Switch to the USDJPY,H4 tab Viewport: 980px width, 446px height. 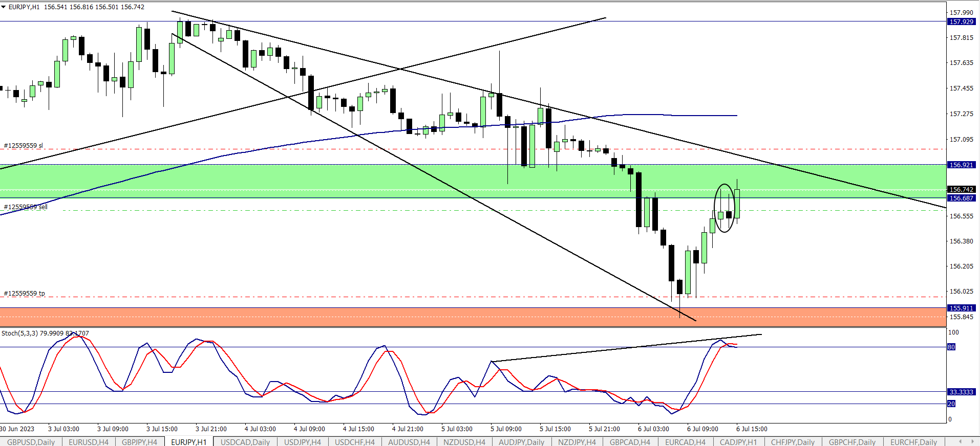click(303, 442)
